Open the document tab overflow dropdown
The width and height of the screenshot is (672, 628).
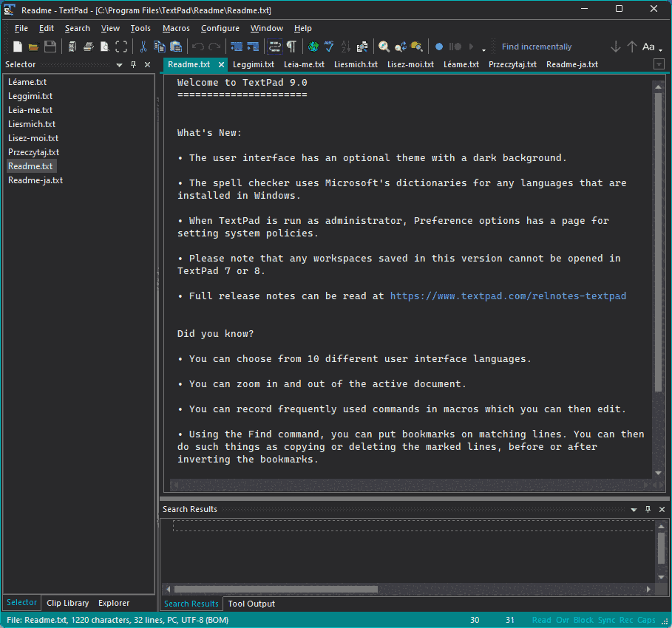660,64
